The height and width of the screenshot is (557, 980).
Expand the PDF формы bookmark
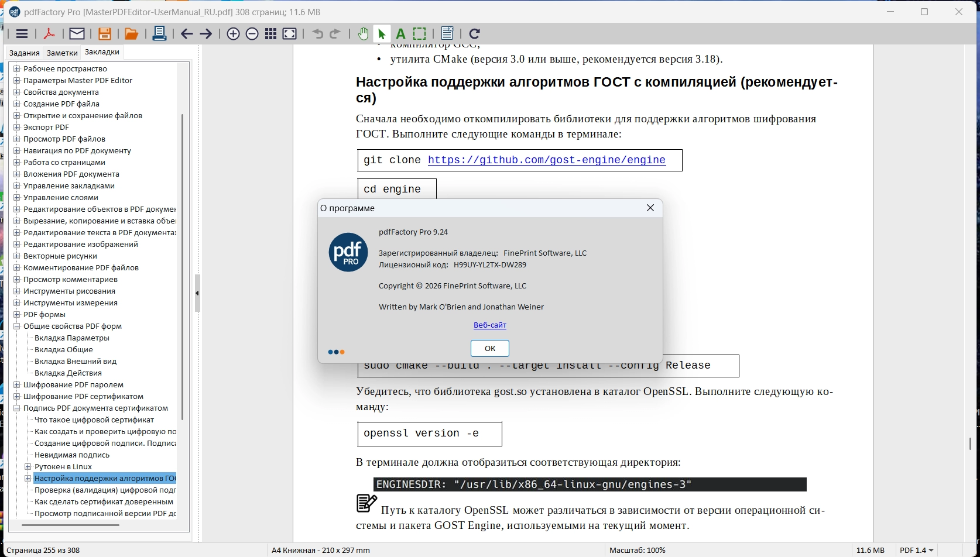tap(17, 315)
